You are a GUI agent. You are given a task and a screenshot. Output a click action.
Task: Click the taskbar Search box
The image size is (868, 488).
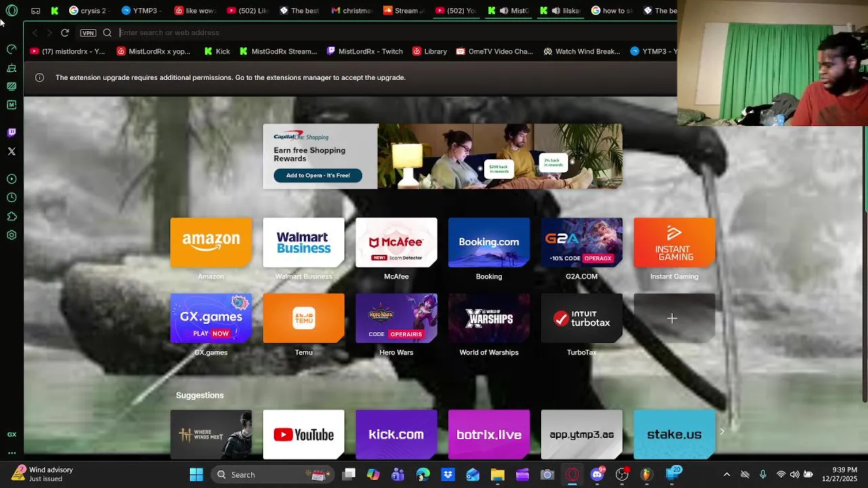pos(271,474)
